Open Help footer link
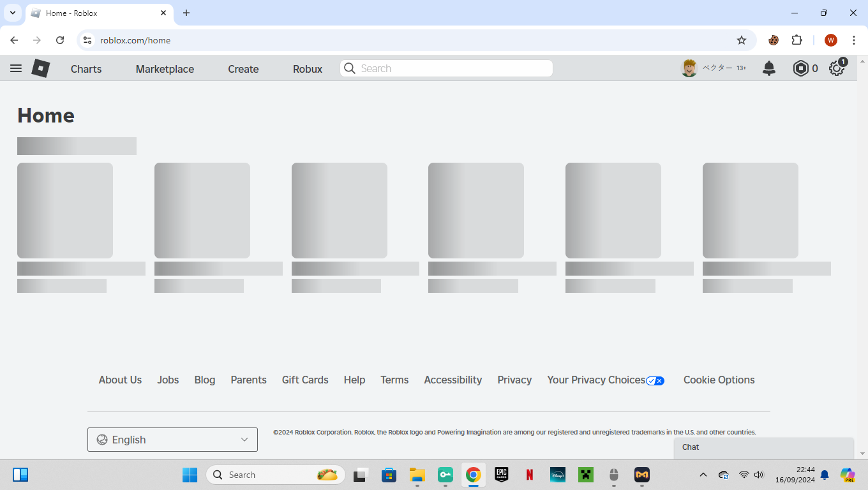 354,380
